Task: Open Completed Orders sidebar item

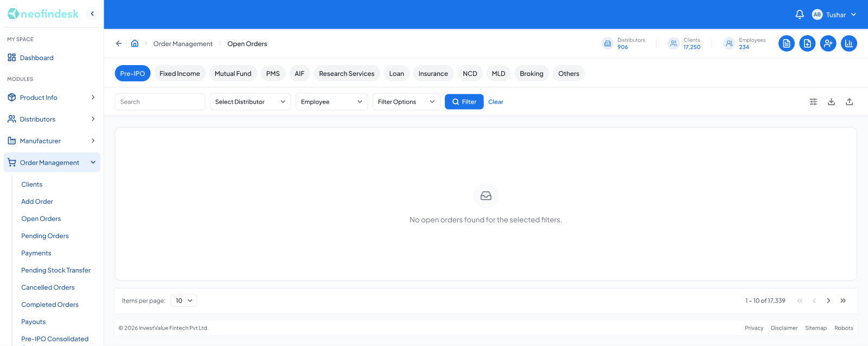Action: 50,305
